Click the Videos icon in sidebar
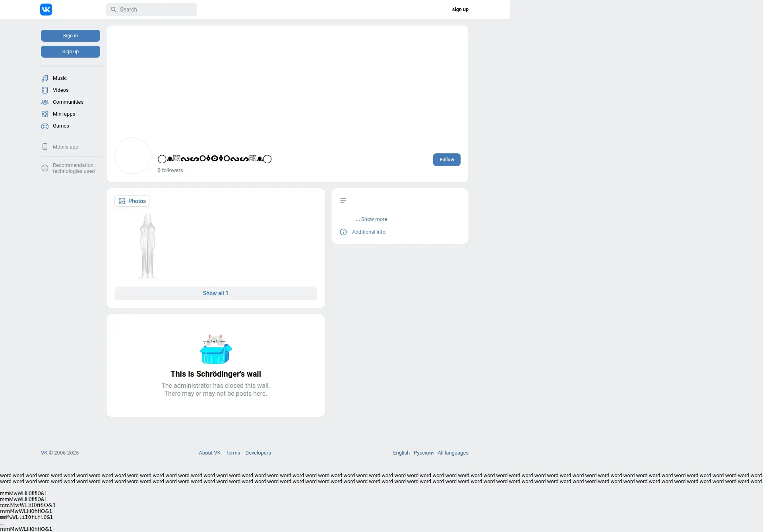The width and height of the screenshot is (763, 532). 45,90
